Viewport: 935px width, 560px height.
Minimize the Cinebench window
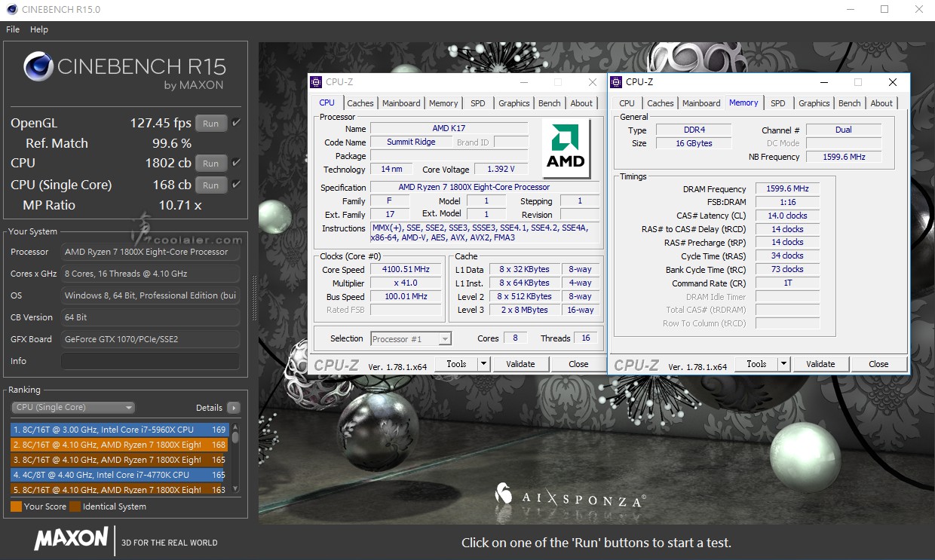tap(850, 10)
